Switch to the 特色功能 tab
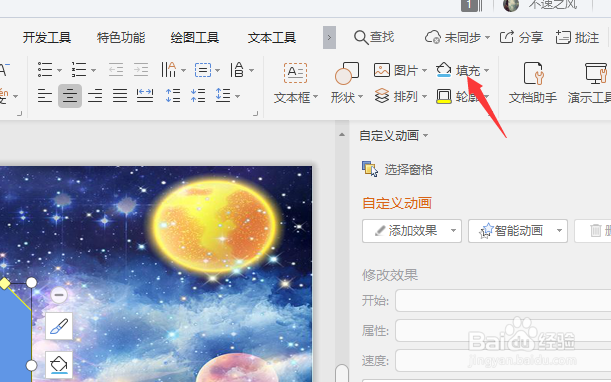The image size is (611, 382). coord(121,38)
